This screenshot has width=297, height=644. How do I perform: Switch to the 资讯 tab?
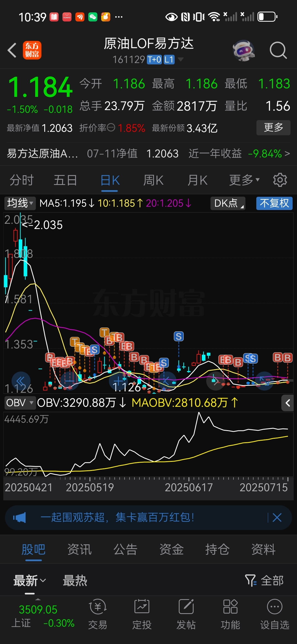pyautogui.click(x=79, y=550)
